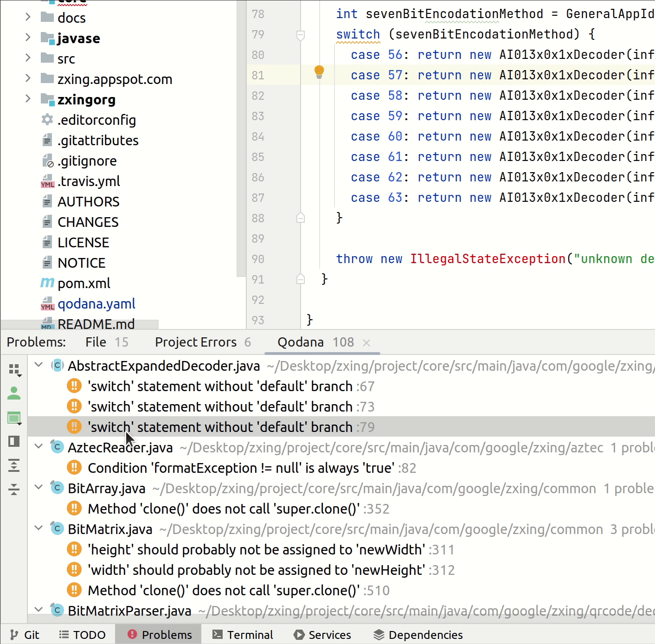
Task: Collapse the BitMatrix.java problems node
Action: click(x=39, y=528)
